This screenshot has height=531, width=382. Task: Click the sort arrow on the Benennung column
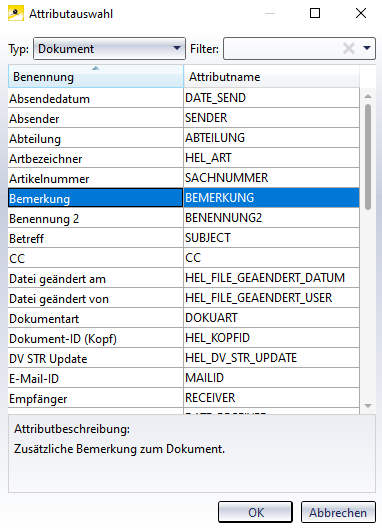tap(96, 68)
